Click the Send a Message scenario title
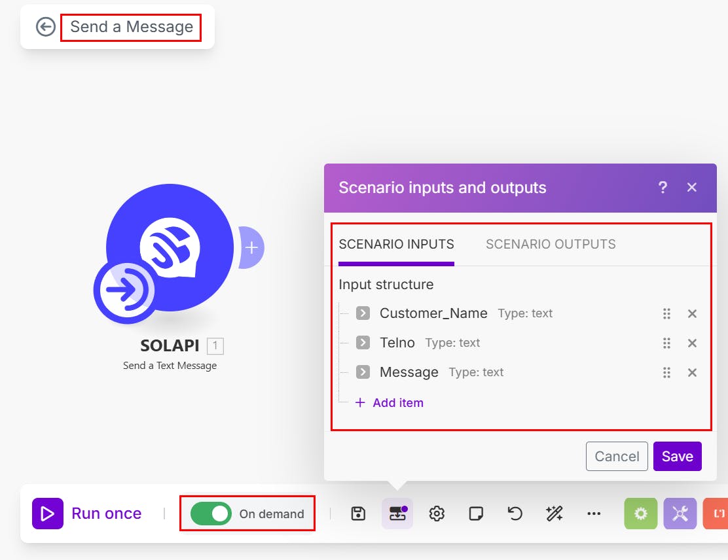The width and height of the screenshot is (728, 560). pos(132,27)
